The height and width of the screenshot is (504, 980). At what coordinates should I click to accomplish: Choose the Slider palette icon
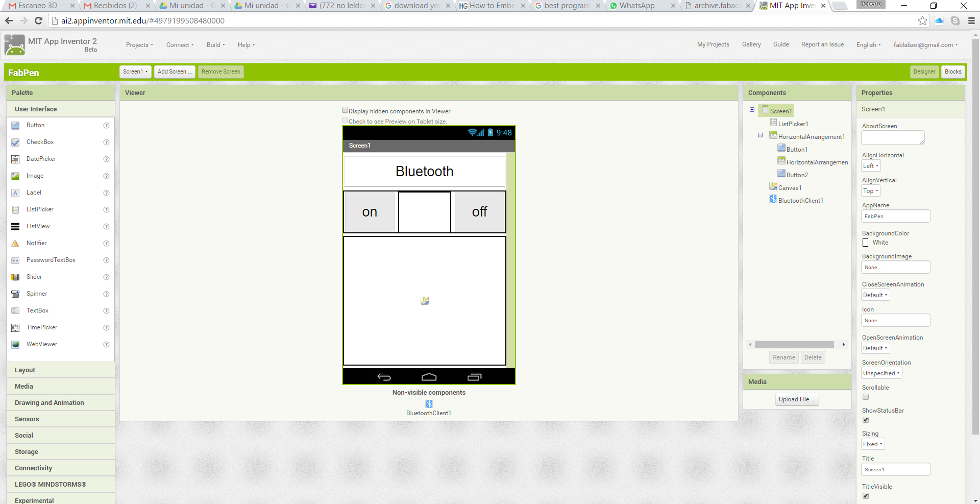pos(15,277)
